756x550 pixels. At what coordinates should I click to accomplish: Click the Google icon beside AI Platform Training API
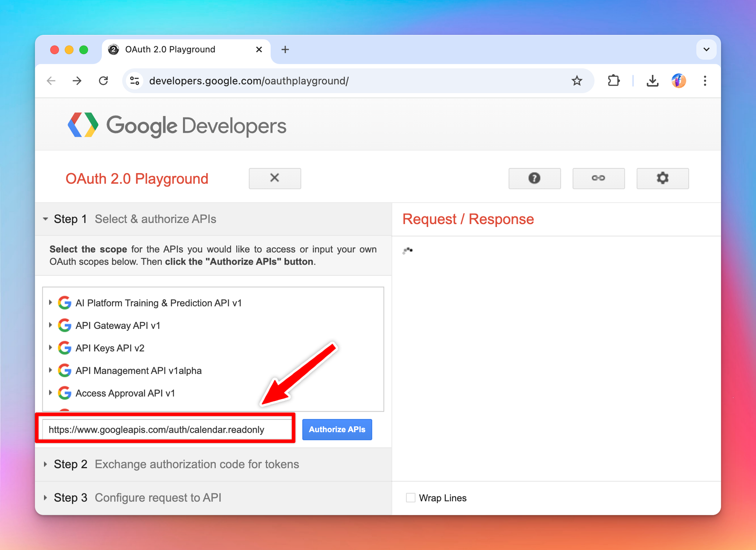click(65, 303)
